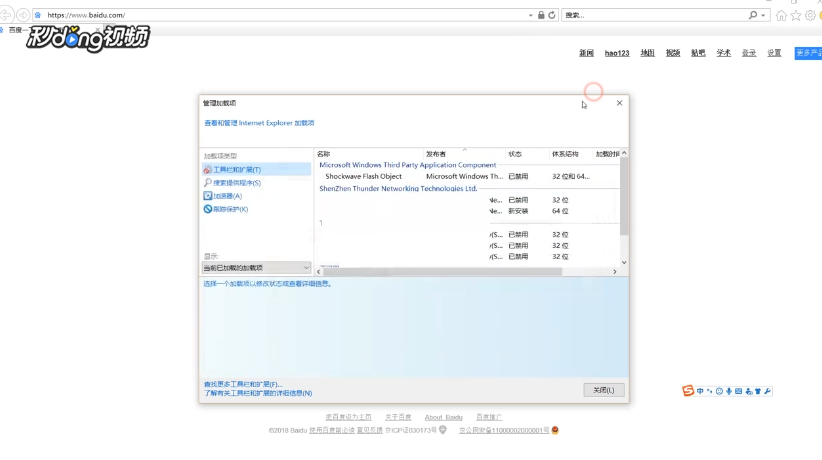Viewport: 822px width, 460px height.
Task: Open the 京公网安备 registration link
Action: (x=504, y=430)
